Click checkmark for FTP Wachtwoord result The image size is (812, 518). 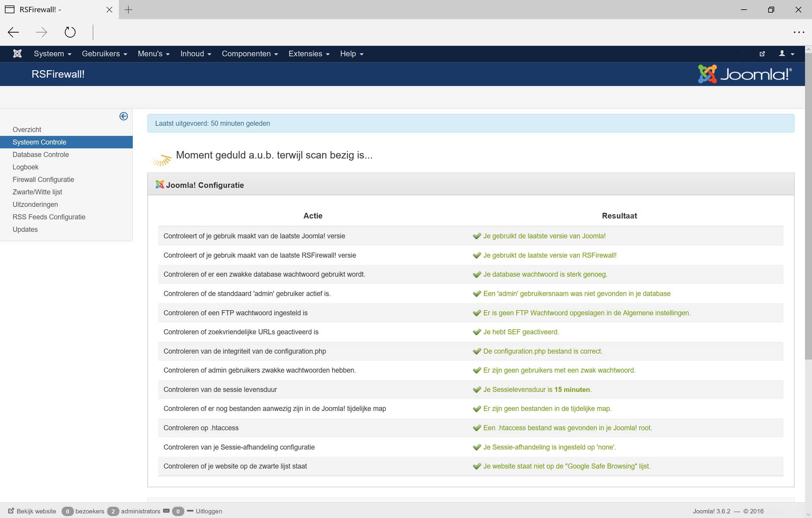[477, 313]
